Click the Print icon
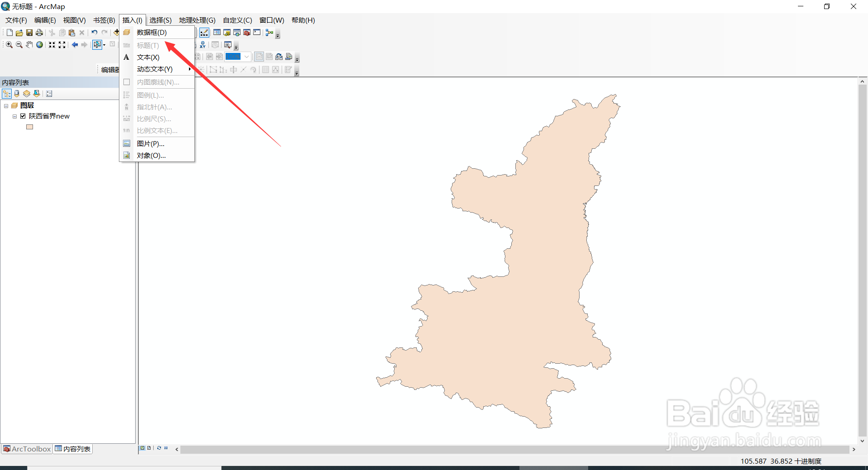The width and height of the screenshot is (868, 470). [x=39, y=32]
